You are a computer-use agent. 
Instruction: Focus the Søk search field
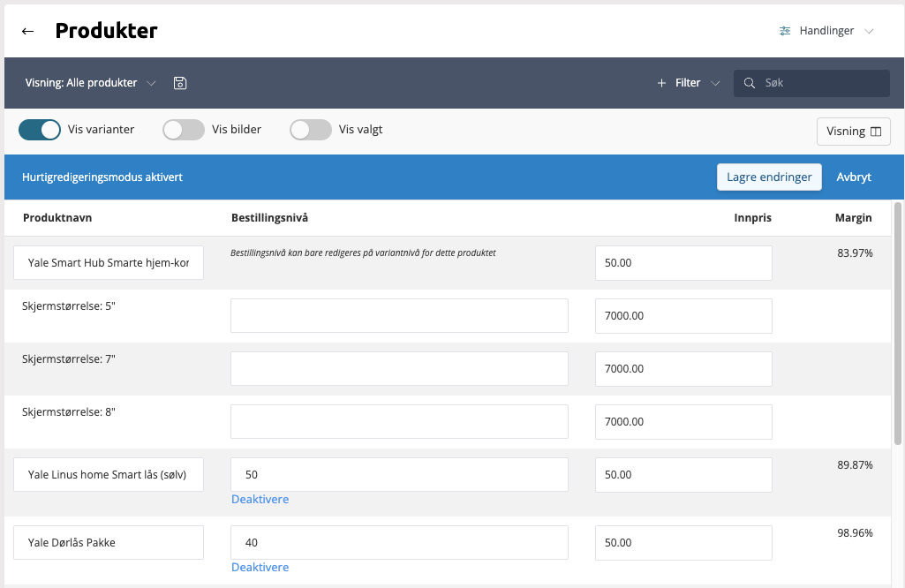[x=811, y=83]
